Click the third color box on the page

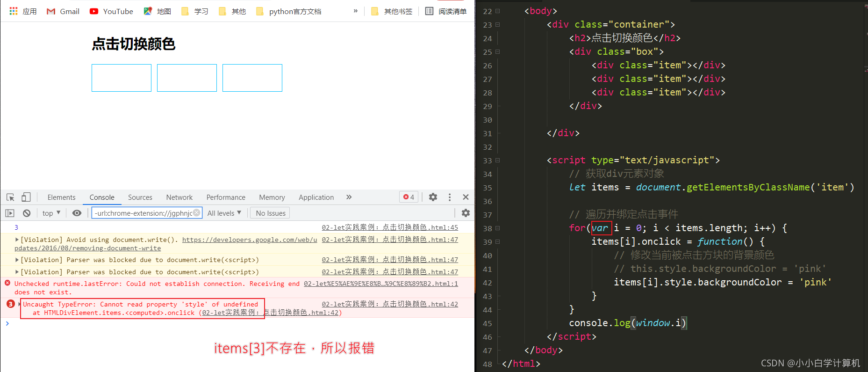252,78
